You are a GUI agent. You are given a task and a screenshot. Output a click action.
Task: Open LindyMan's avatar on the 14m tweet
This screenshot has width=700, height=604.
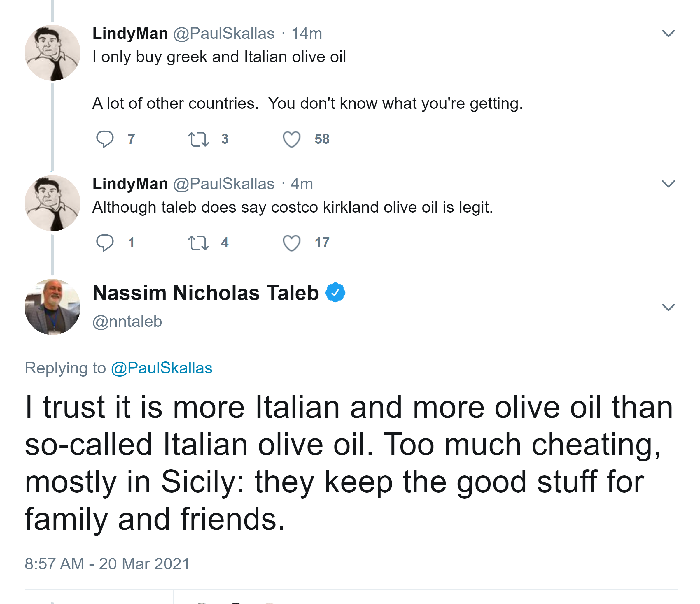(x=52, y=53)
